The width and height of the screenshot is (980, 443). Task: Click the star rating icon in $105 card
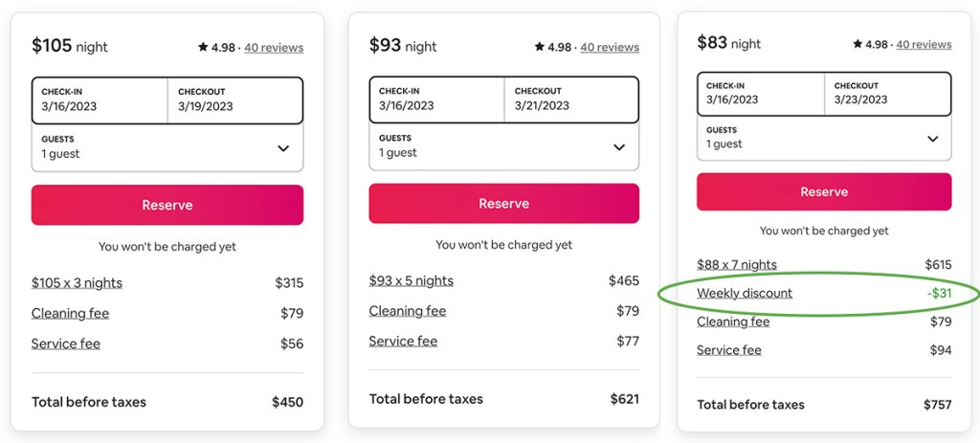click(203, 47)
